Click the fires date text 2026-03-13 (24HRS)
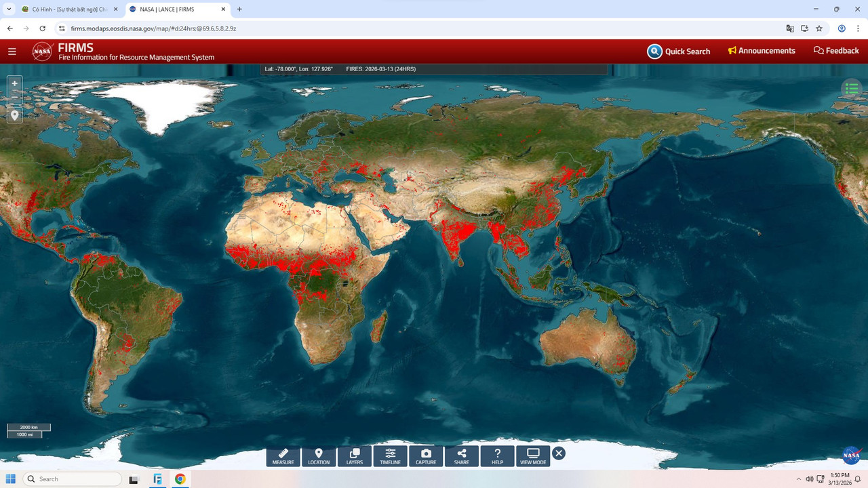This screenshot has width=868, height=488. pyautogui.click(x=380, y=69)
